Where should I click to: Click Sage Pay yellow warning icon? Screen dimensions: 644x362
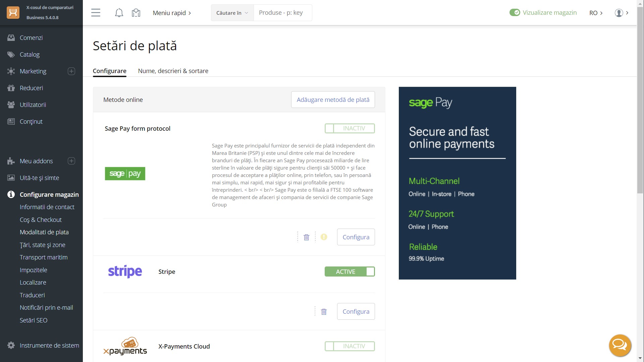click(324, 237)
